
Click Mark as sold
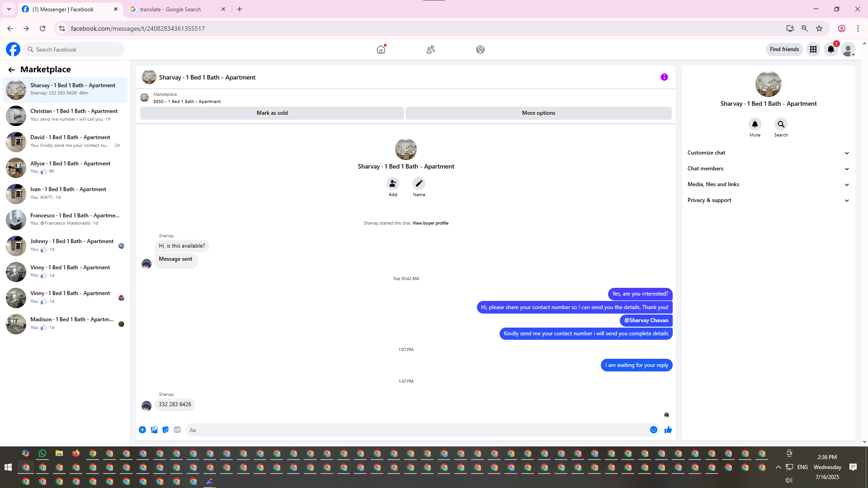[x=272, y=113]
